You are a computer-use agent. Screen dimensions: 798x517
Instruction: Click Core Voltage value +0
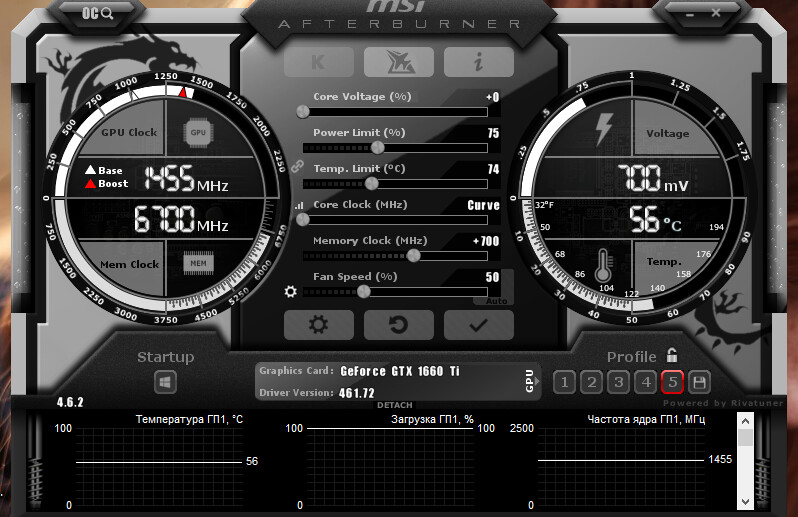[x=492, y=97]
